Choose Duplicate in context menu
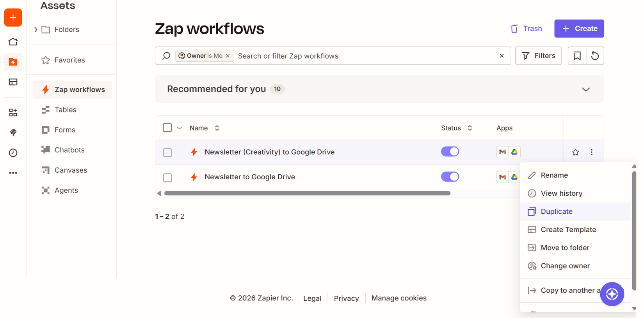Image resolution: width=644 pixels, height=318 pixels. [x=575, y=211]
